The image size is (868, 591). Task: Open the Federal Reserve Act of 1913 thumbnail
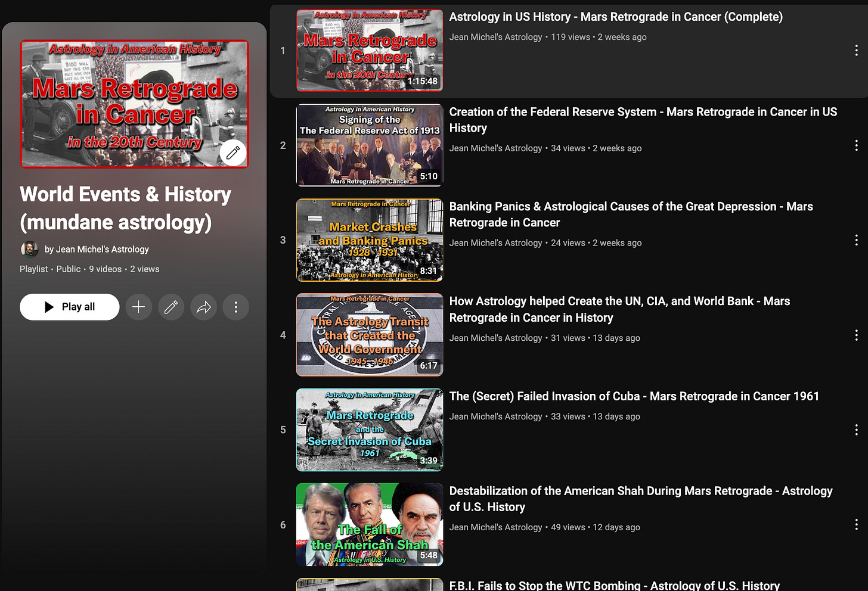coord(370,145)
